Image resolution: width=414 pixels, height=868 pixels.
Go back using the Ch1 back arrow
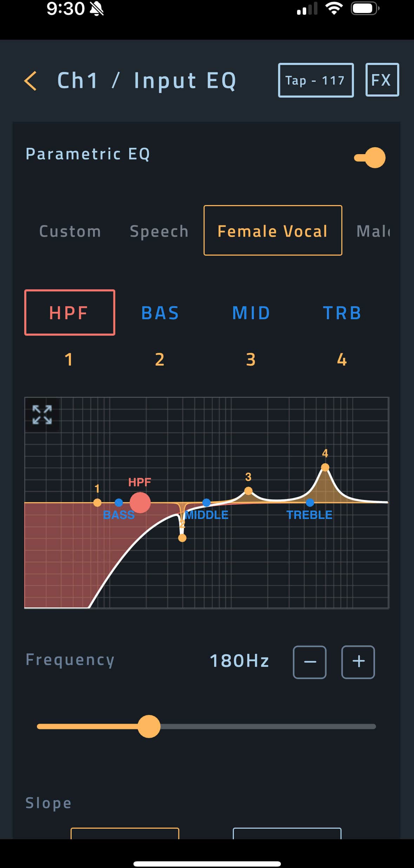[30, 80]
